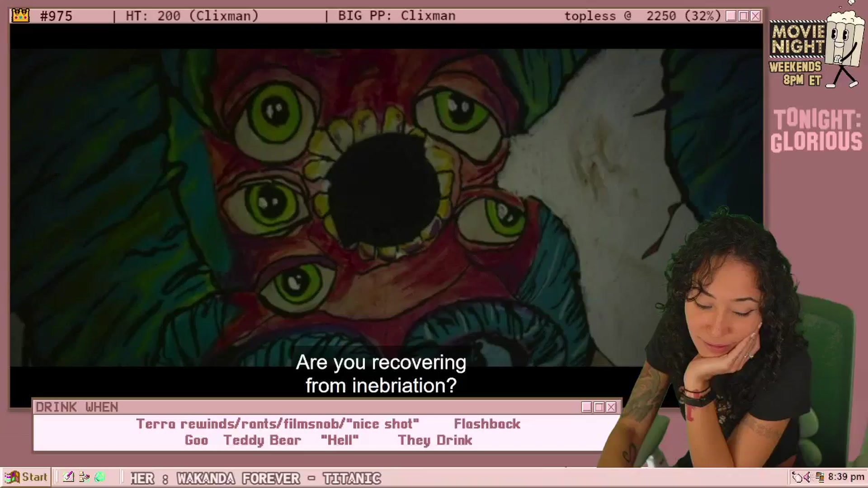Click the '"Hell"' drink rule
The width and height of the screenshot is (868, 488).
pos(340,440)
